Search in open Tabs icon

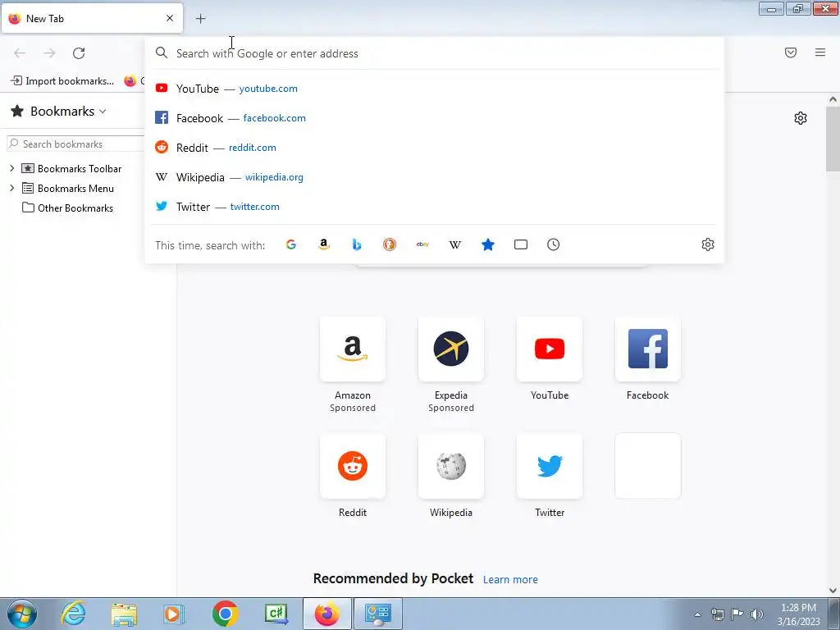point(521,244)
